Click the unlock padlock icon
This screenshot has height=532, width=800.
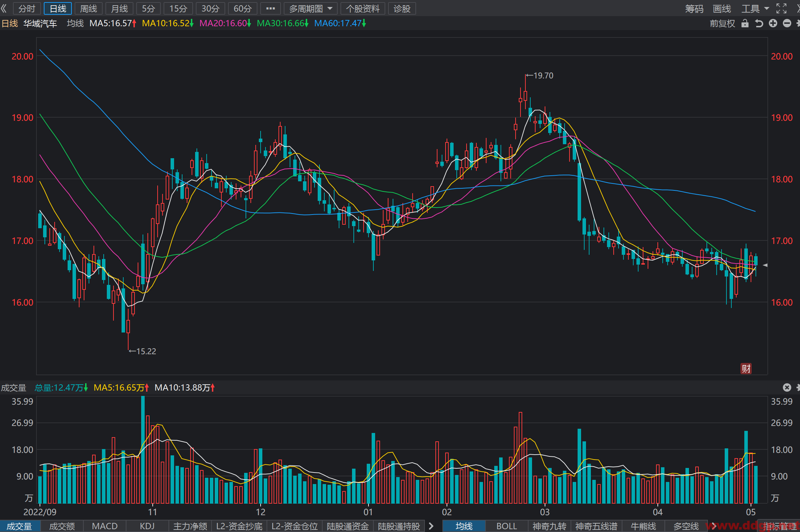point(745,23)
